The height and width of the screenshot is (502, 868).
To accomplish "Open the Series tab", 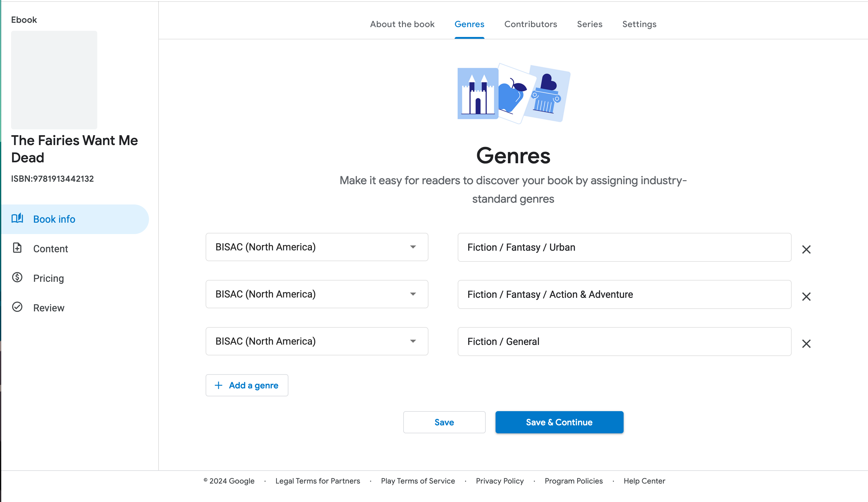I will coord(589,24).
